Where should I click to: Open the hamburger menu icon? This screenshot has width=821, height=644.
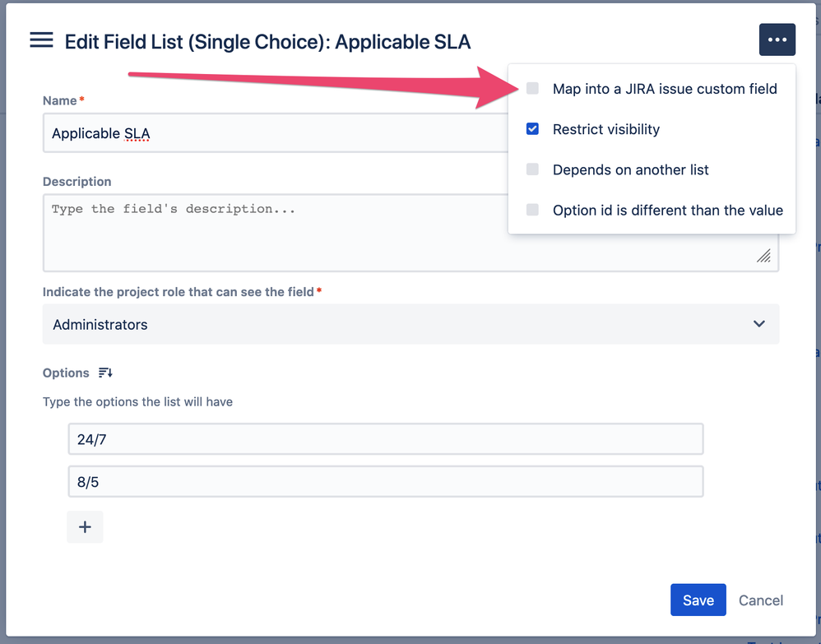point(41,40)
